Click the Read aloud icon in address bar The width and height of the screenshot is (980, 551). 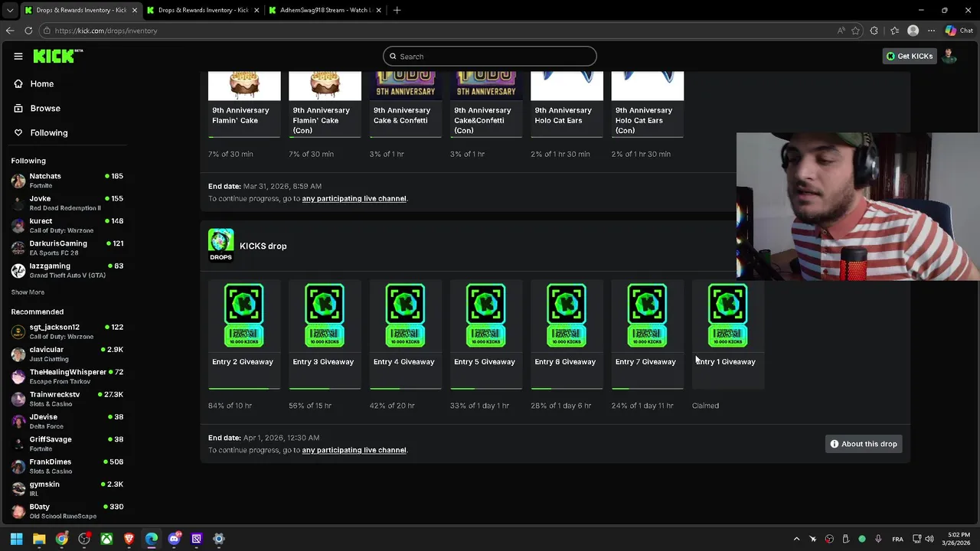pyautogui.click(x=841, y=31)
